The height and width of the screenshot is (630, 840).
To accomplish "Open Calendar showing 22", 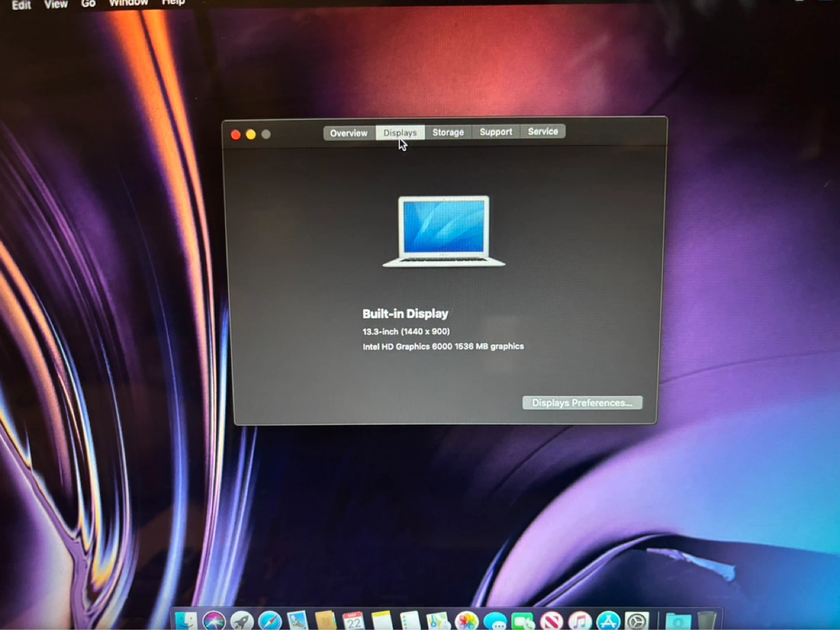I will pos(354,621).
